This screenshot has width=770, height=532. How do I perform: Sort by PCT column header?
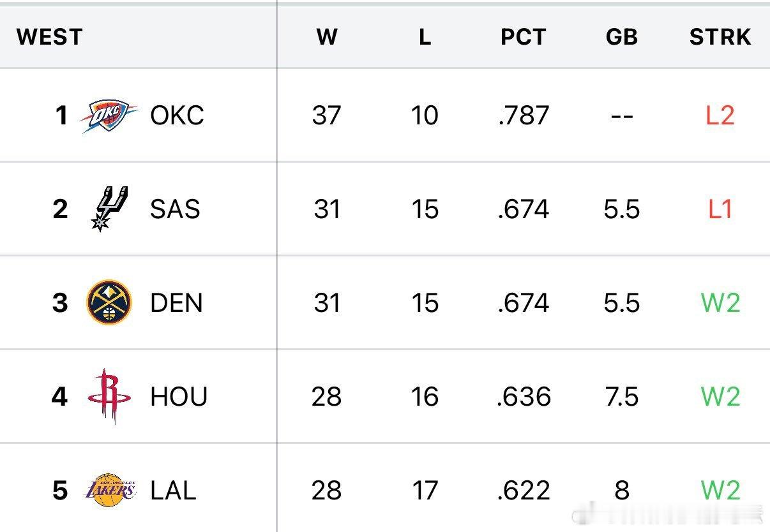[523, 37]
